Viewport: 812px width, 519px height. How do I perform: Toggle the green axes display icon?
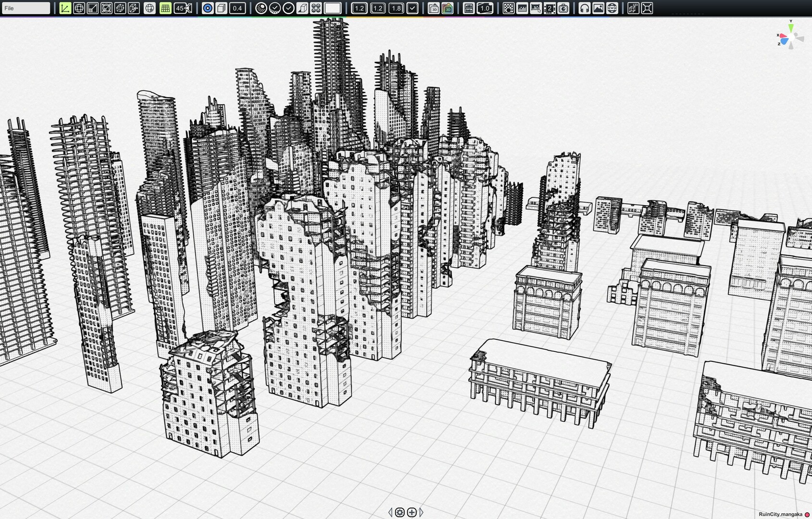click(x=65, y=8)
